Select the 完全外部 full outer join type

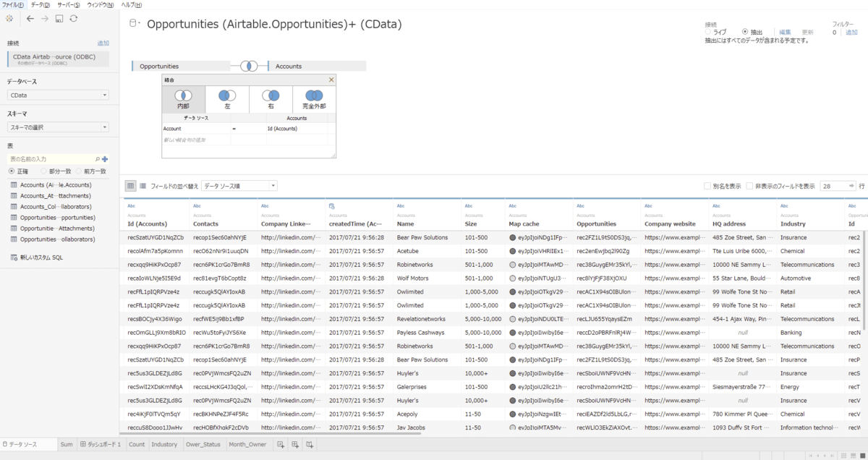pyautogui.click(x=314, y=98)
